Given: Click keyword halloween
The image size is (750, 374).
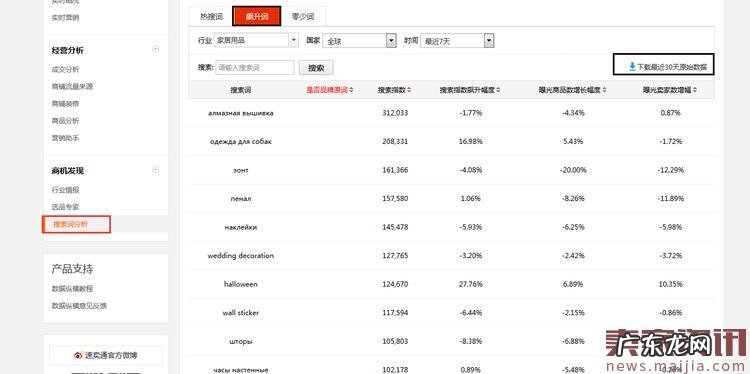Looking at the screenshot, I should click(x=241, y=284).
